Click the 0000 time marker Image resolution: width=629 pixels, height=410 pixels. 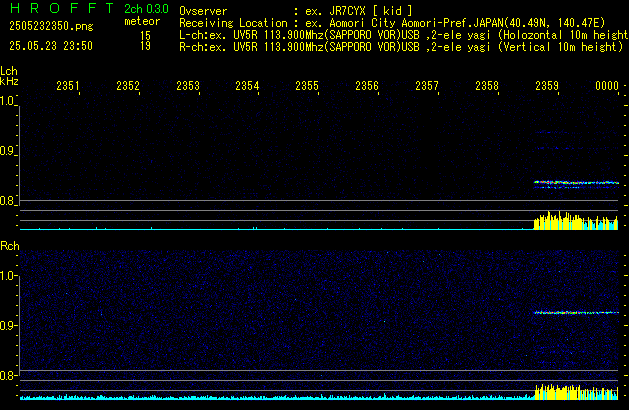pos(607,86)
